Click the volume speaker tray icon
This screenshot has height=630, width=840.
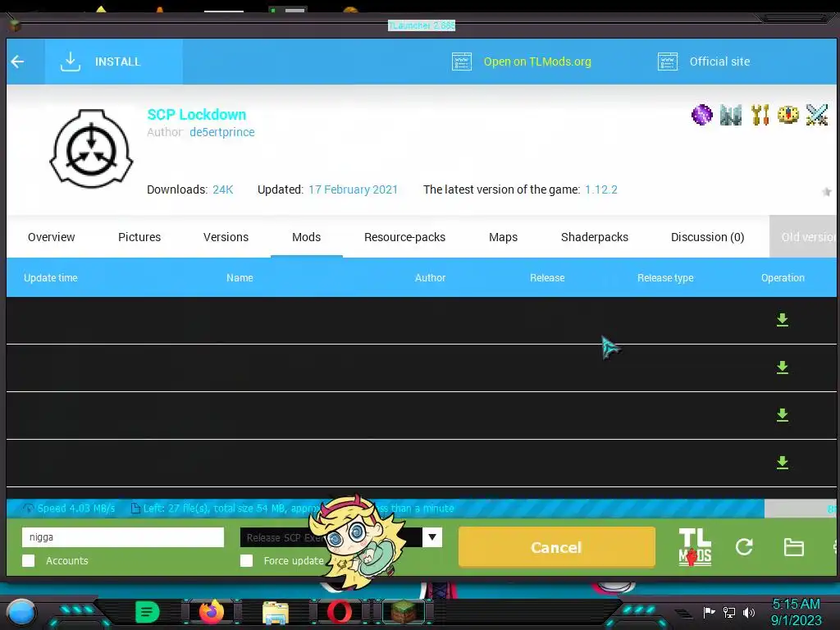click(749, 612)
